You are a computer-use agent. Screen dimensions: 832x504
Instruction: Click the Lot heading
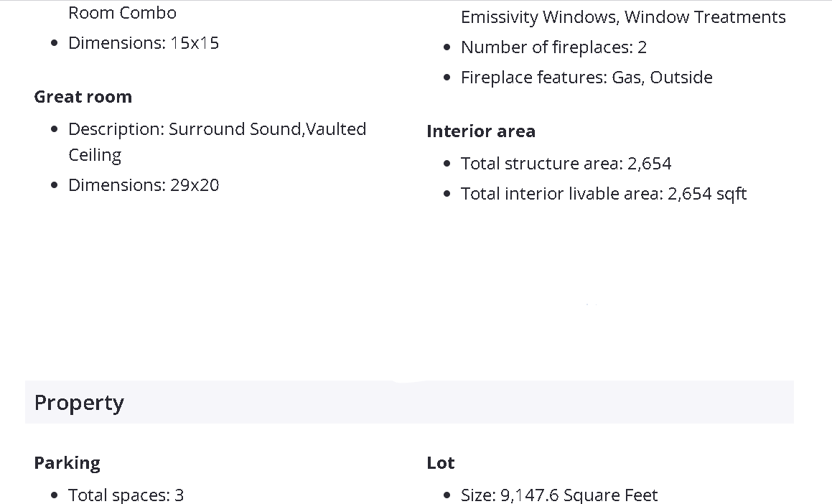coord(441,463)
